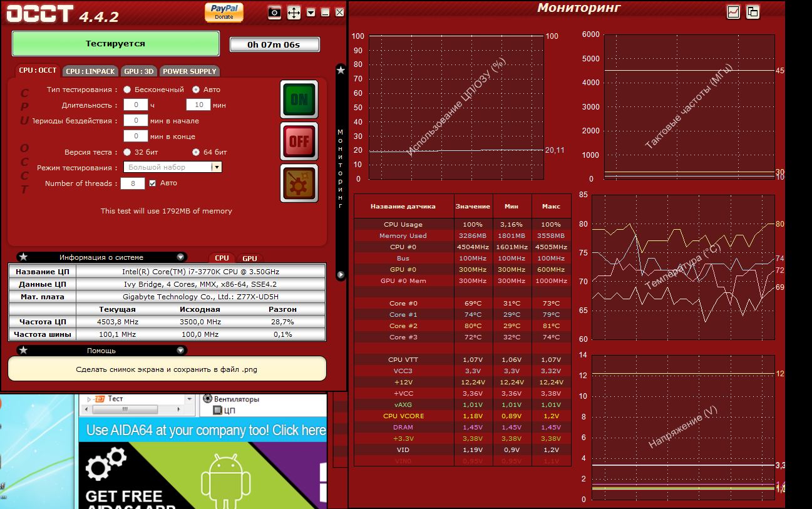Click the CPU usage percentage graph
This screenshot has height=509, width=812.
click(x=456, y=107)
